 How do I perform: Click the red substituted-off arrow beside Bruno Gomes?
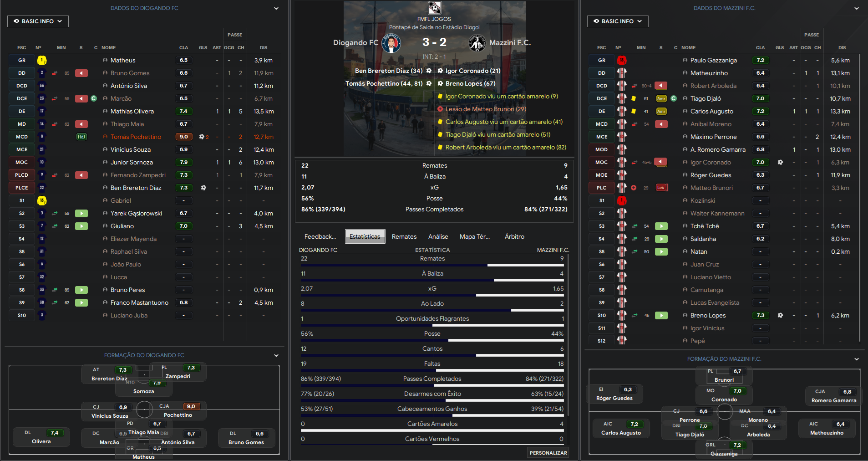[81, 73]
